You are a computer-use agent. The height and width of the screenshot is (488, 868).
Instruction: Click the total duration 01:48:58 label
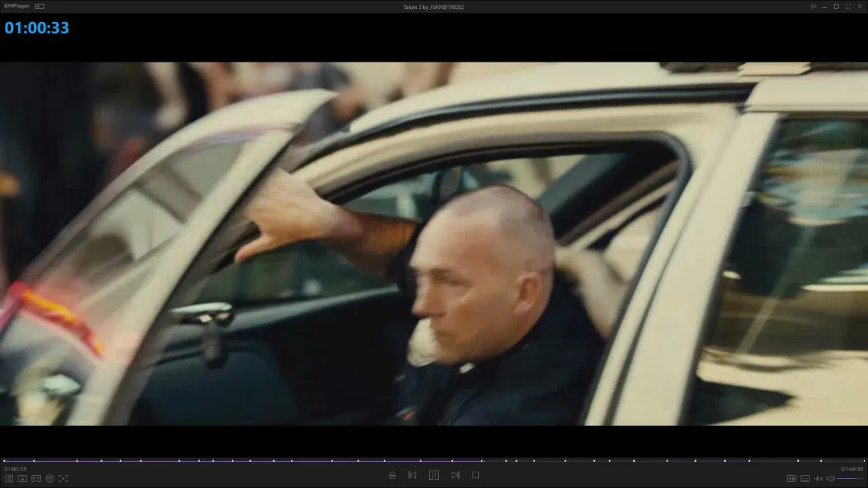tap(852, 469)
